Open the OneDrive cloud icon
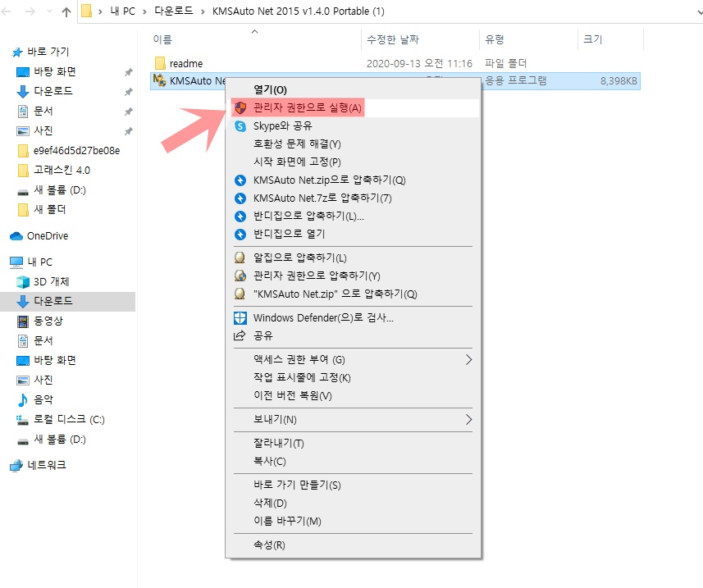Viewport: 703px width, 588px height. [16, 235]
